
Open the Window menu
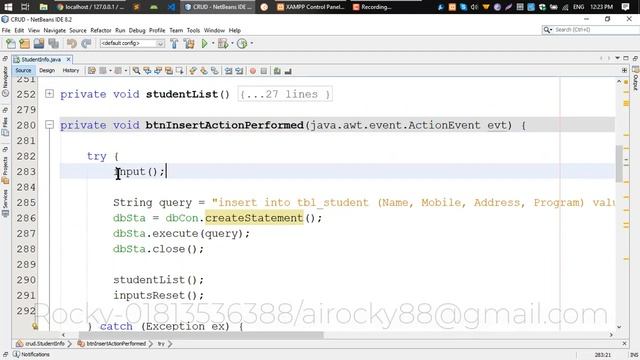pos(214,30)
